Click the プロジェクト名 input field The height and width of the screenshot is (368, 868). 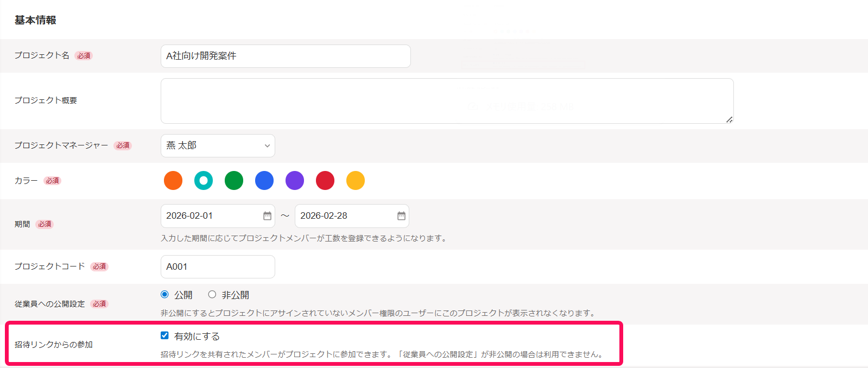[286, 56]
